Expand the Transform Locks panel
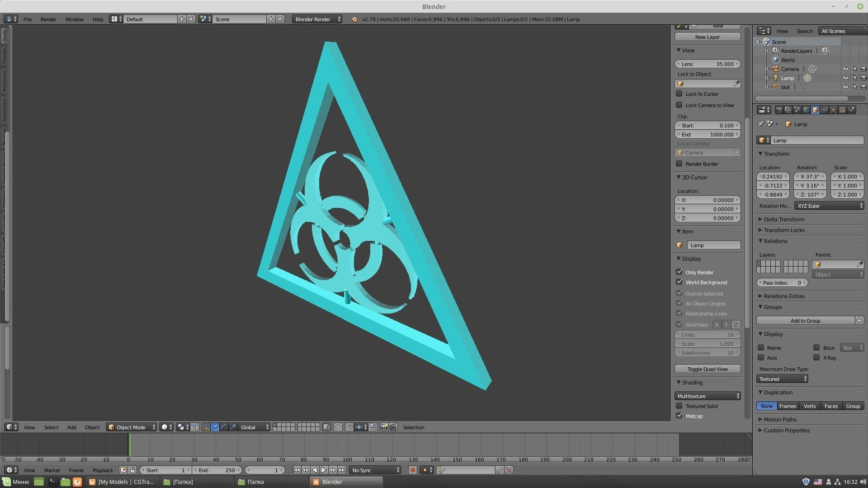 [783, 230]
